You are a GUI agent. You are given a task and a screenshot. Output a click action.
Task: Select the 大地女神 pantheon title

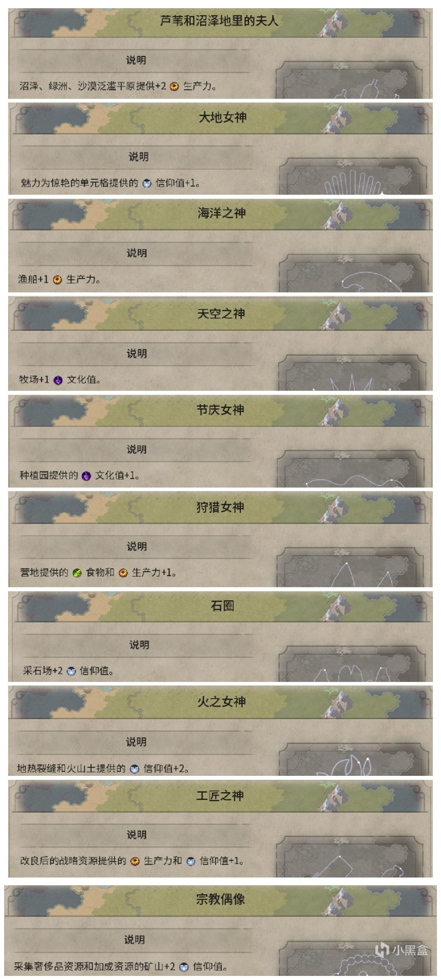click(222, 118)
